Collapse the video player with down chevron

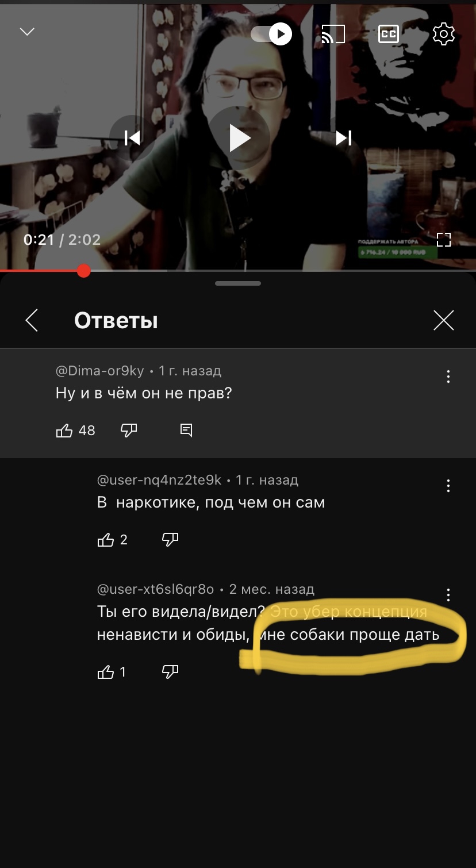[27, 32]
